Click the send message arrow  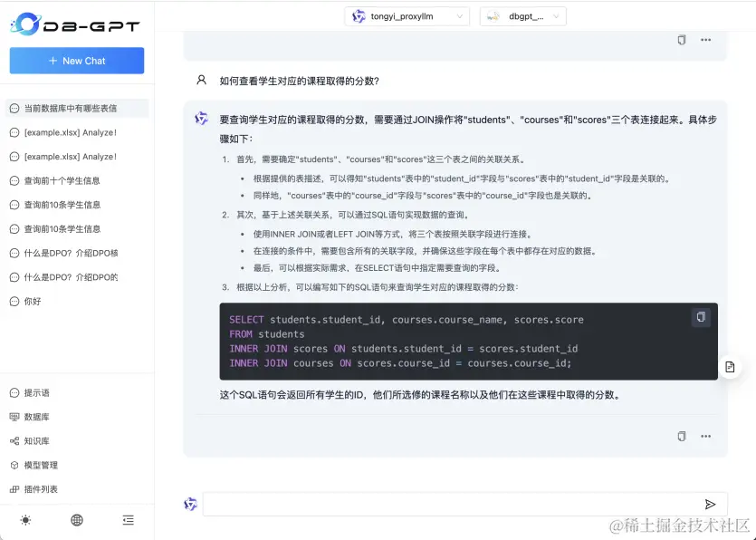point(712,504)
